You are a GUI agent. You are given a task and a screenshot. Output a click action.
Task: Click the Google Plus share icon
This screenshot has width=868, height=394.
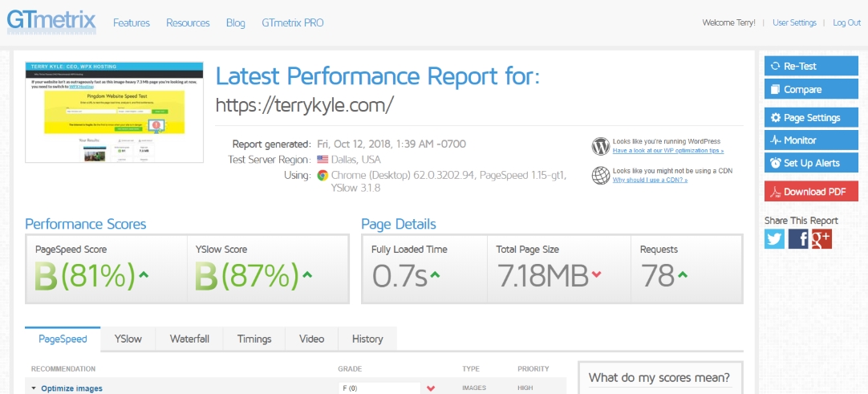[x=821, y=238]
